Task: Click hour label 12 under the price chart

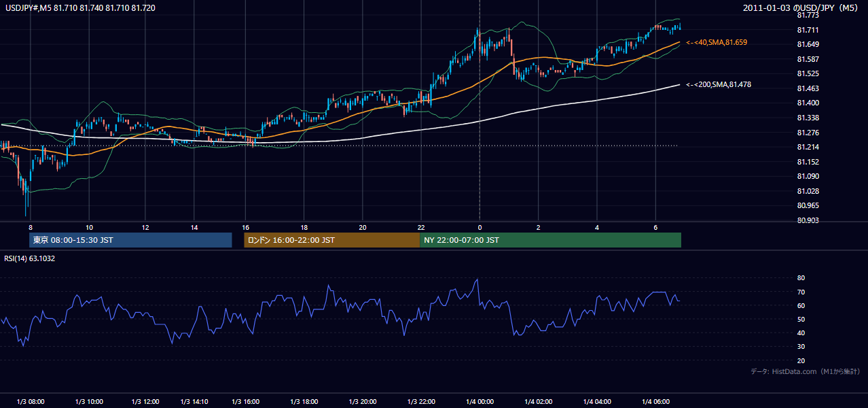Action: [x=145, y=227]
